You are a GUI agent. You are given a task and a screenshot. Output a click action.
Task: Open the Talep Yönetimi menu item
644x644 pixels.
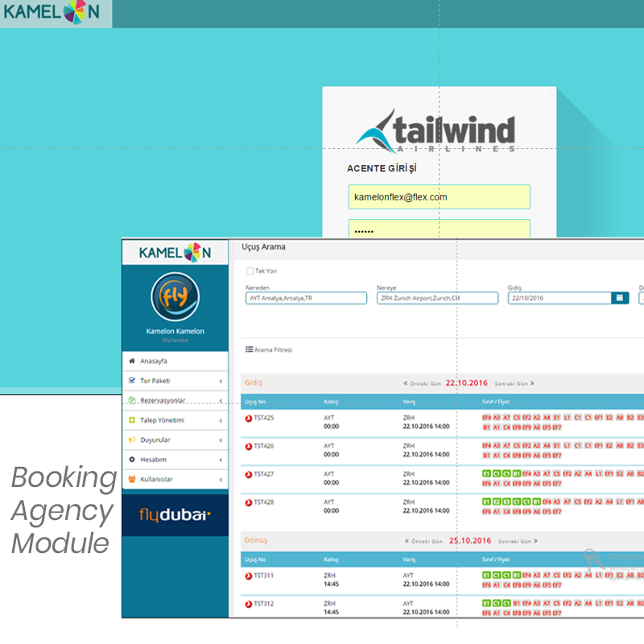[x=175, y=420]
